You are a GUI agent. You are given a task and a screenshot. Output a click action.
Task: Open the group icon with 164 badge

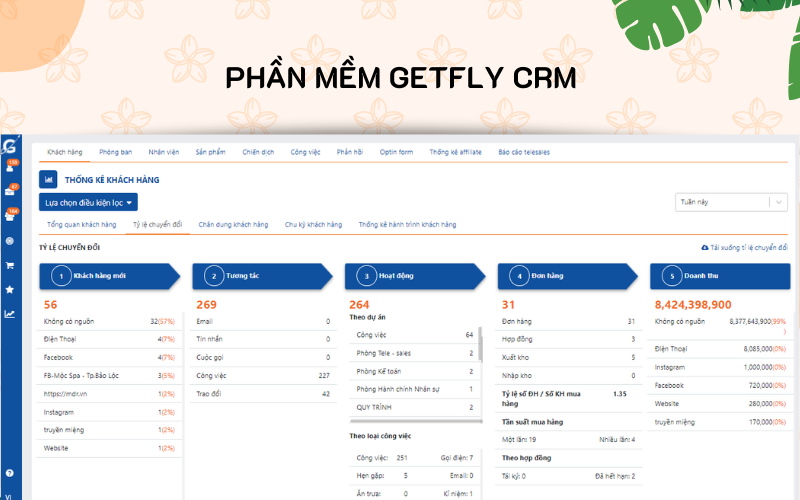(10, 215)
